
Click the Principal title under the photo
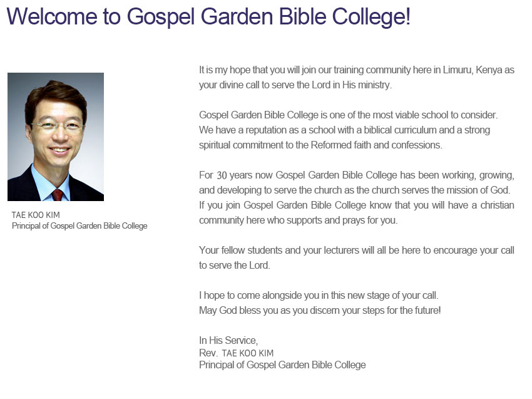tap(79, 226)
